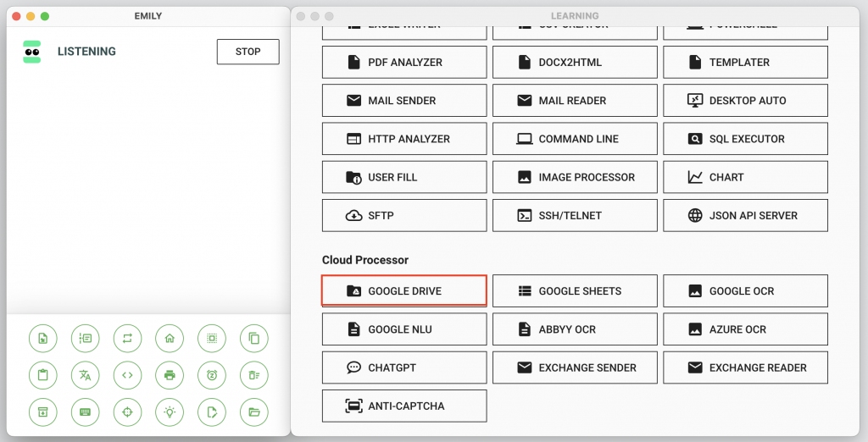The image size is (868, 442).
Task: Open the ChatGPT processor
Action: (x=404, y=367)
